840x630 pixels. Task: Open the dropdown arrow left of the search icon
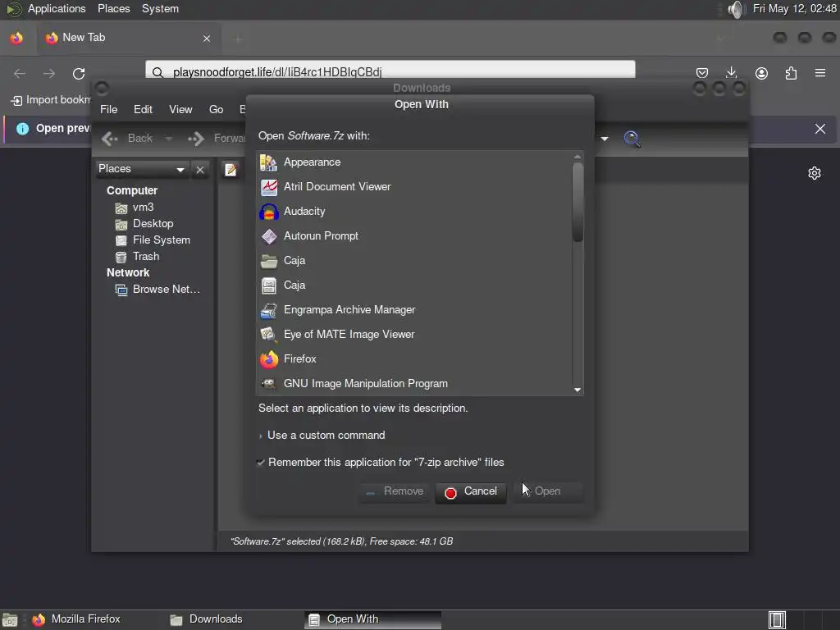(605, 139)
